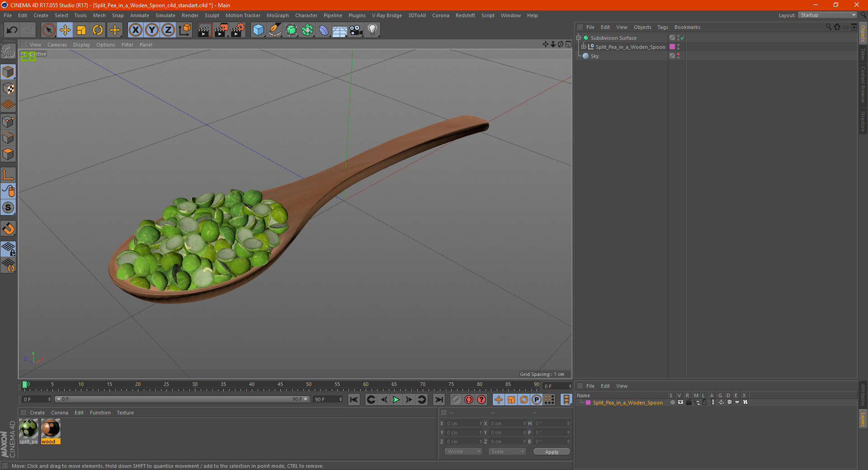
Task: Add a Cube primitive object
Action: [258, 30]
